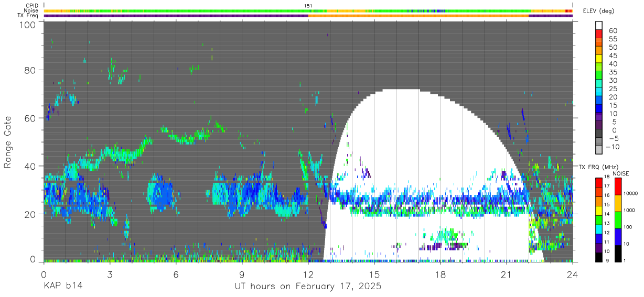Pick the blue NOISE swatch between 10 and 100
Image resolution: width=644 pixels, height=297 pixels.
tap(618, 236)
